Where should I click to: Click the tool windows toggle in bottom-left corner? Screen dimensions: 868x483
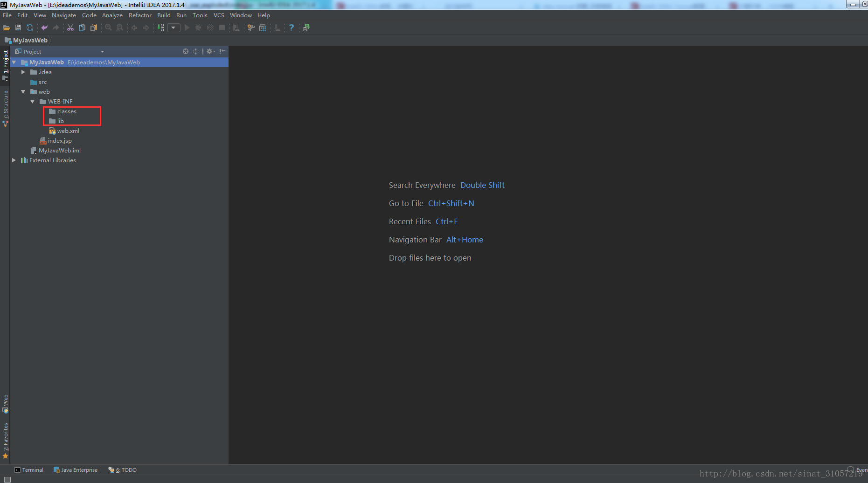point(7,479)
